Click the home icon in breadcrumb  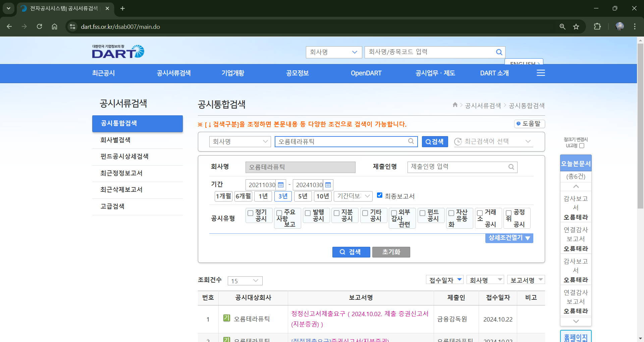(455, 105)
